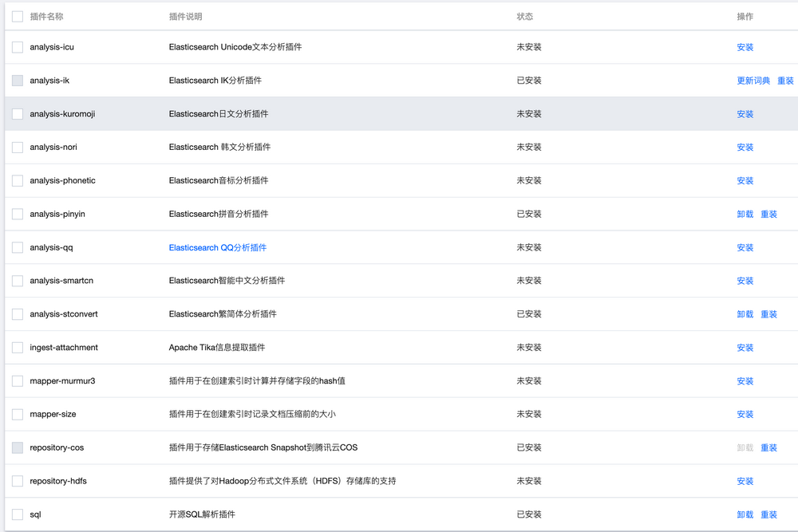The image size is (798, 532).
Task: Click the 操作 column header
Action: [x=745, y=17]
